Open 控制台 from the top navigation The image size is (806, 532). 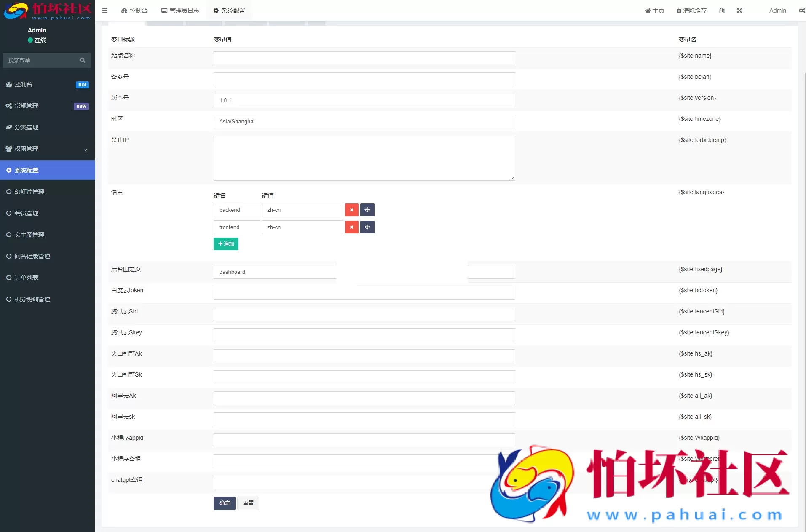(x=134, y=11)
